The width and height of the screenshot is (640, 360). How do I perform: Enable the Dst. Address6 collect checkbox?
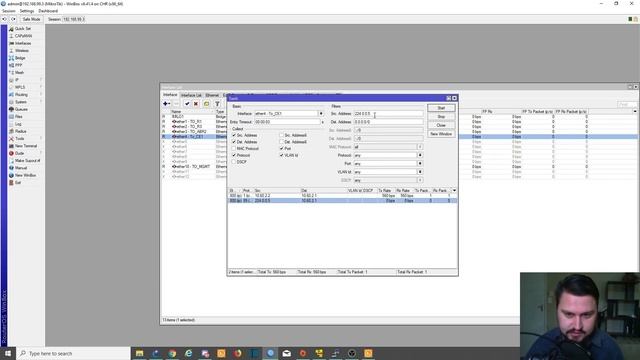[281, 142]
